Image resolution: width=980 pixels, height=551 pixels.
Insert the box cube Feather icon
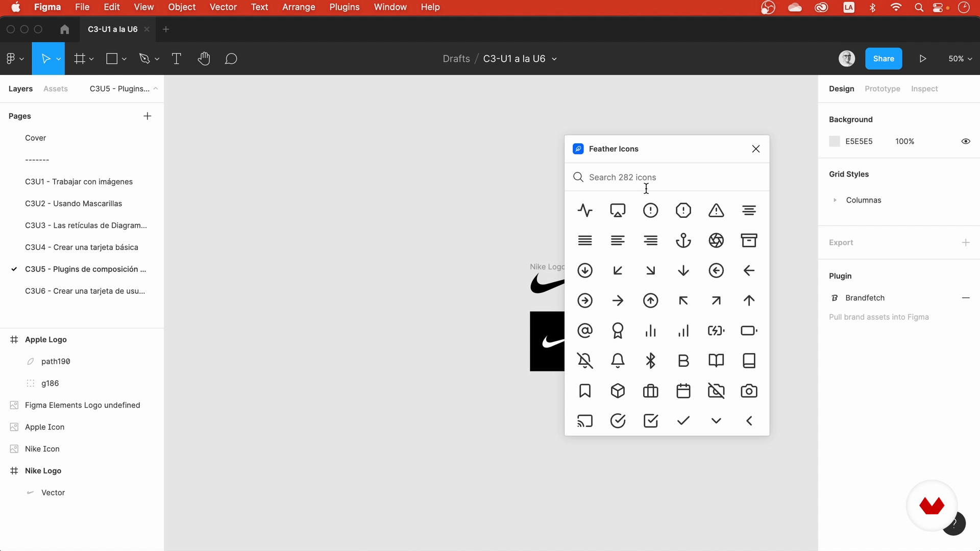(618, 391)
